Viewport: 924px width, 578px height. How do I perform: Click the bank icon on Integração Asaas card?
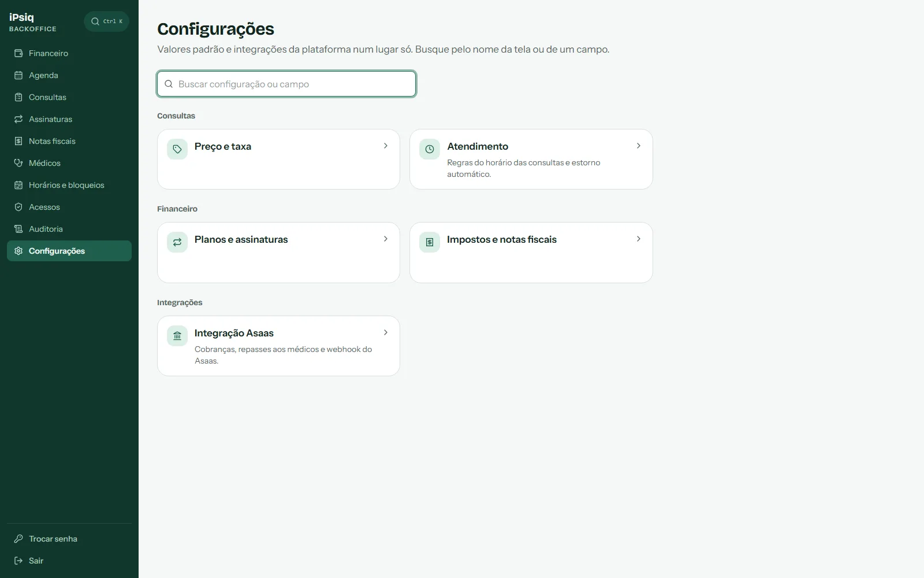click(177, 336)
